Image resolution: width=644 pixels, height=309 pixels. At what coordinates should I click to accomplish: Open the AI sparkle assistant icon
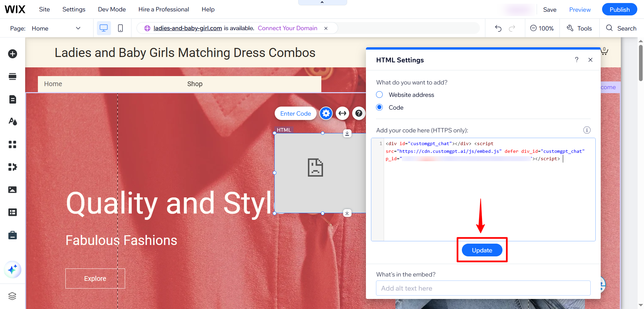pyautogui.click(x=12, y=269)
